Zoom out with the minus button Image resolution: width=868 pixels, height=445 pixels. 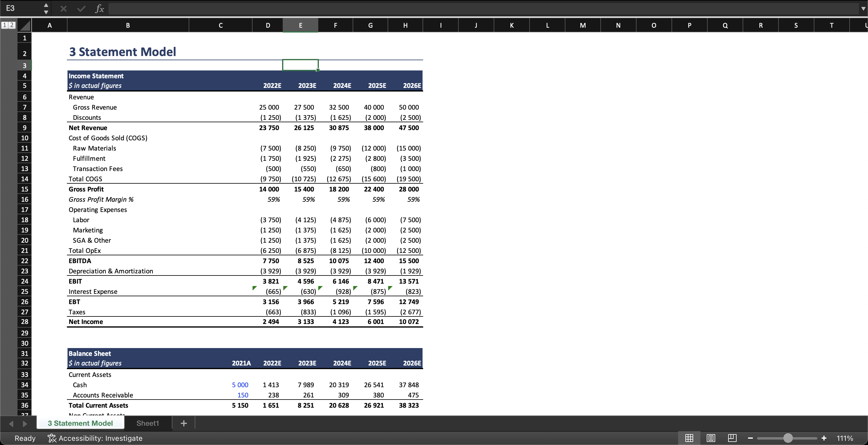click(750, 438)
